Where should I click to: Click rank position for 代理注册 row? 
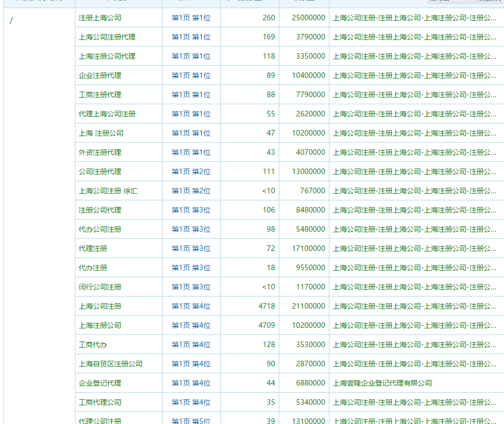tap(191, 248)
